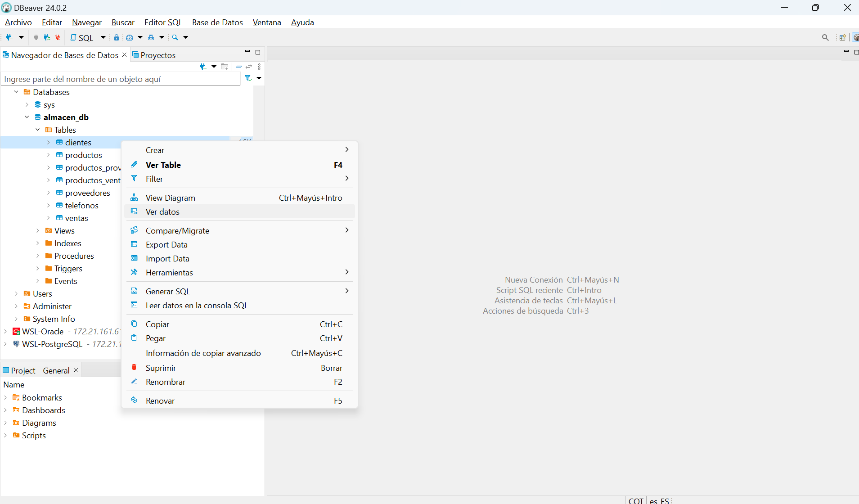Choose Leer datos en la consola SQL

[239, 305]
